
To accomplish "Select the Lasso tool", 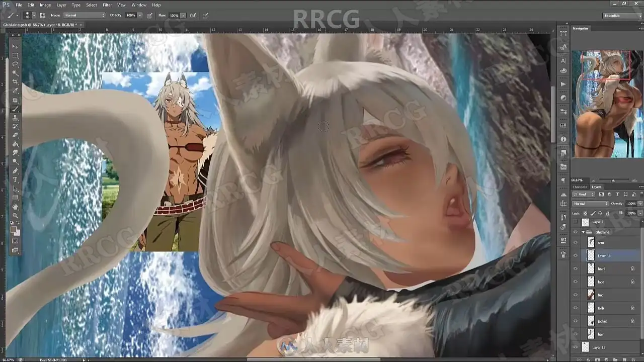I will (15, 64).
